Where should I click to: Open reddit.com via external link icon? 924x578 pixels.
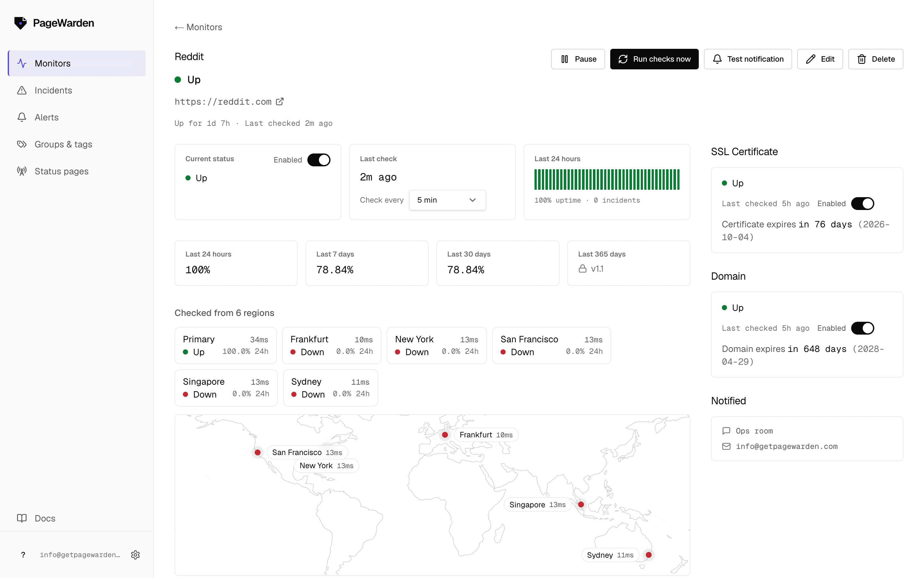coord(280,101)
